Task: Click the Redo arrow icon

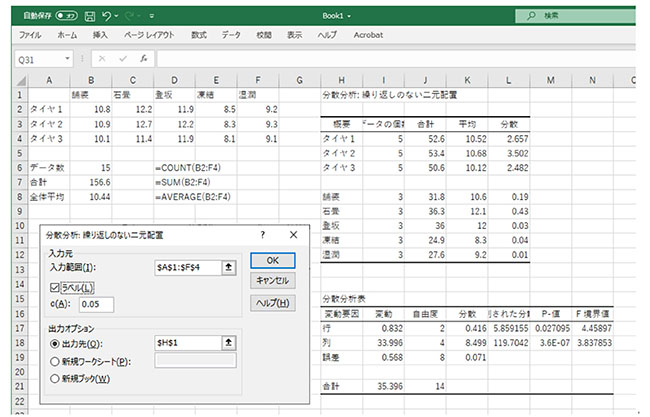Action: pyautogui.click(x=129, y=16)
